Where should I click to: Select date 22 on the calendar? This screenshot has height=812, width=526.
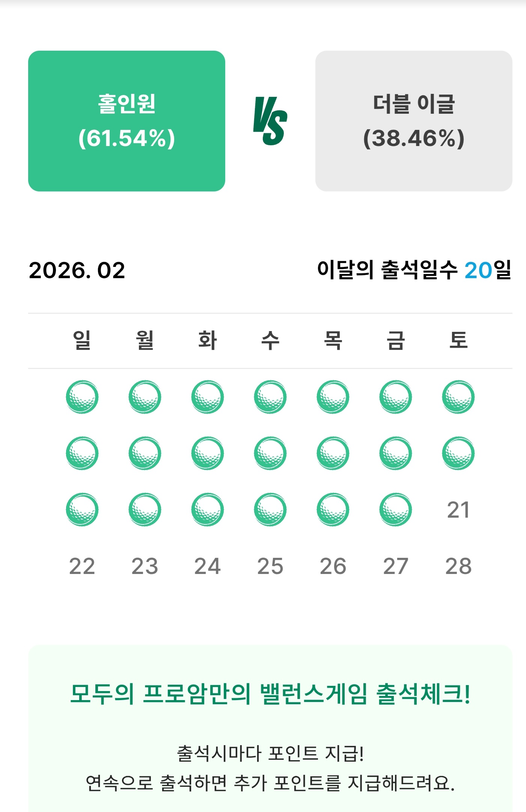(x=82, y=566)
